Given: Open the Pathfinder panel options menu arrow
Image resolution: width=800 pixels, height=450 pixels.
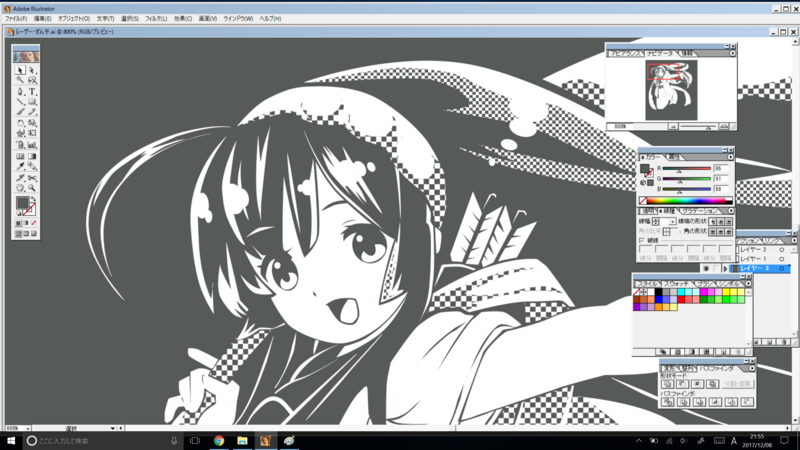Looking at the screenshot, I should (752, 368).
